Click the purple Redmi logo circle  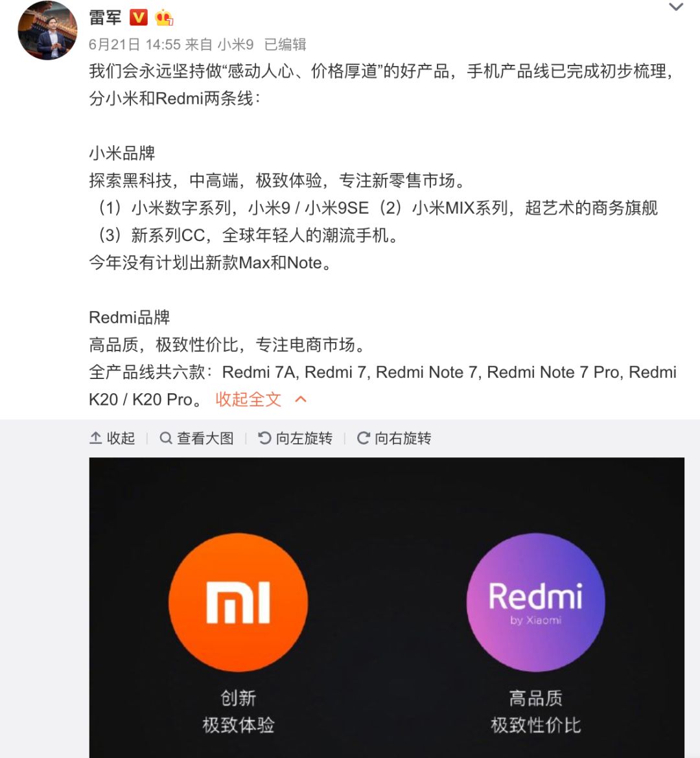pos(535,603)
